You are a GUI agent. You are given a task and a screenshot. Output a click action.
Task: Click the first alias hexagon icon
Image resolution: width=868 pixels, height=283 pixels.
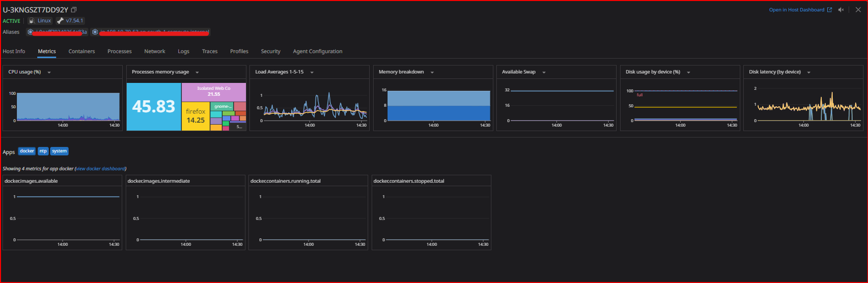pos(30,32)
